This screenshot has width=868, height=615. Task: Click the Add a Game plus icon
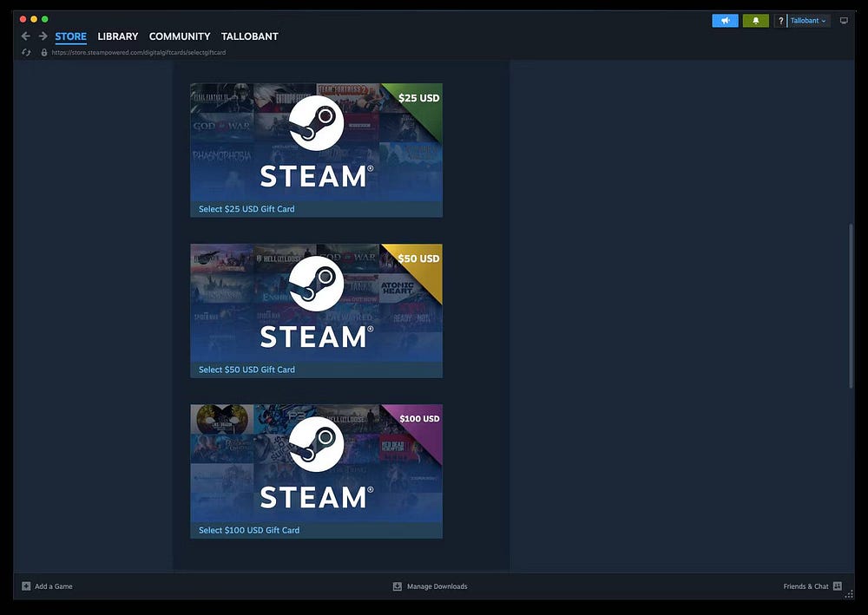tap(28, 586)
